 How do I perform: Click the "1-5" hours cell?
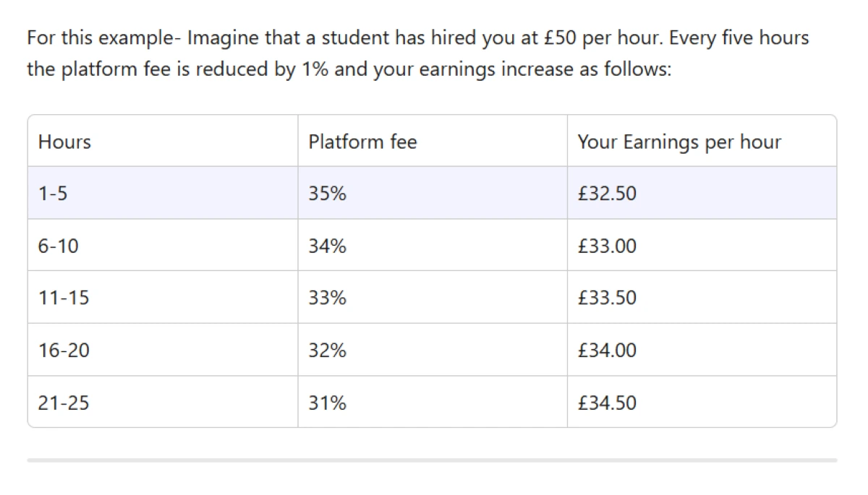(x=53, y=194)
